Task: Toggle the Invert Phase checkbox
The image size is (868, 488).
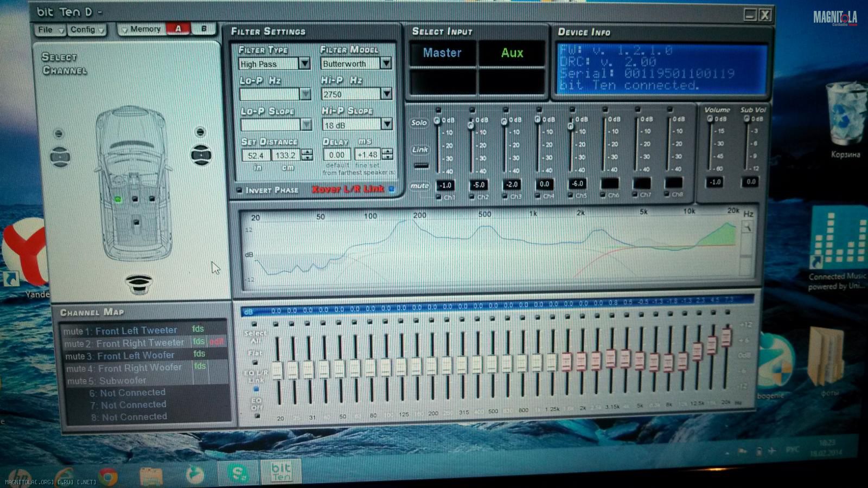Action: click(239, 190)
